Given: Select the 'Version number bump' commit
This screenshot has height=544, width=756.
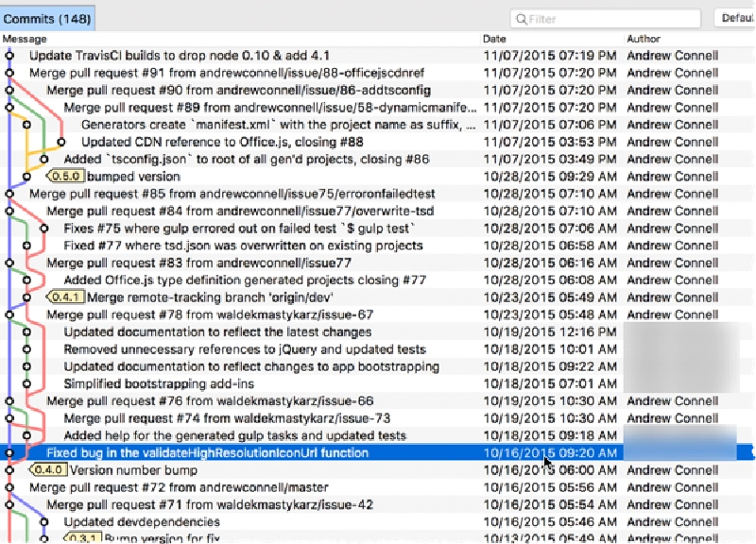Looking at the screenshot, I should coord(133,469).
